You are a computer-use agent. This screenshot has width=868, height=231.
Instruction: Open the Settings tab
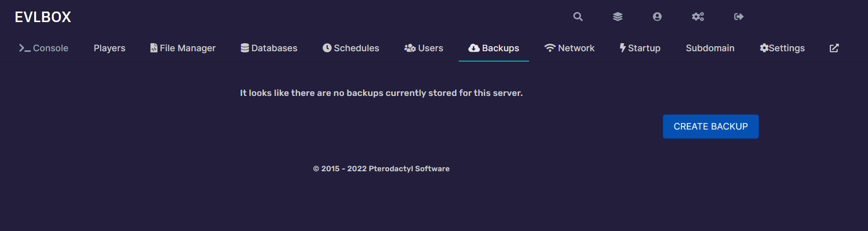tap(783, 48)
